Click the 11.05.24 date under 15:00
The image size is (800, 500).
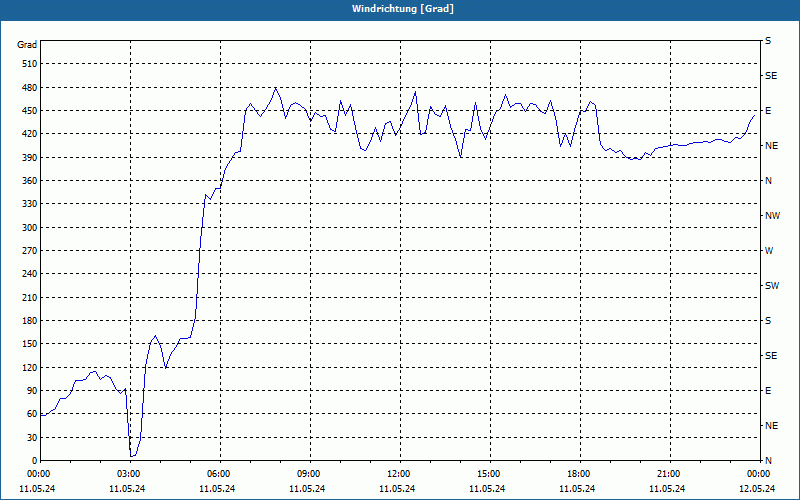(487, 488)
